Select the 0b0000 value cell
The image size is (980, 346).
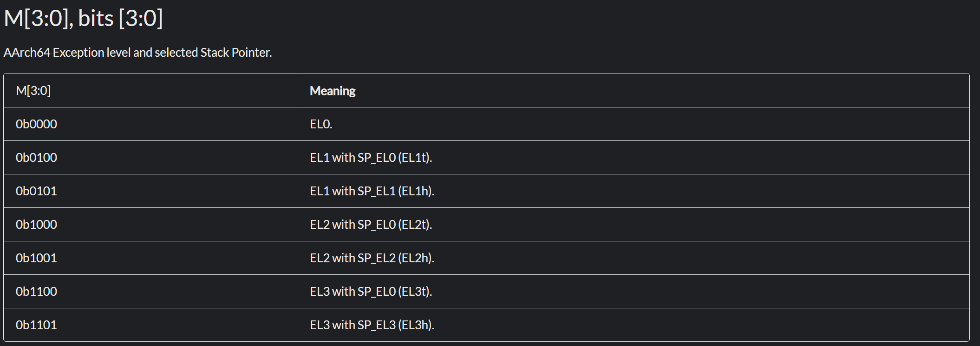[37, 124]
